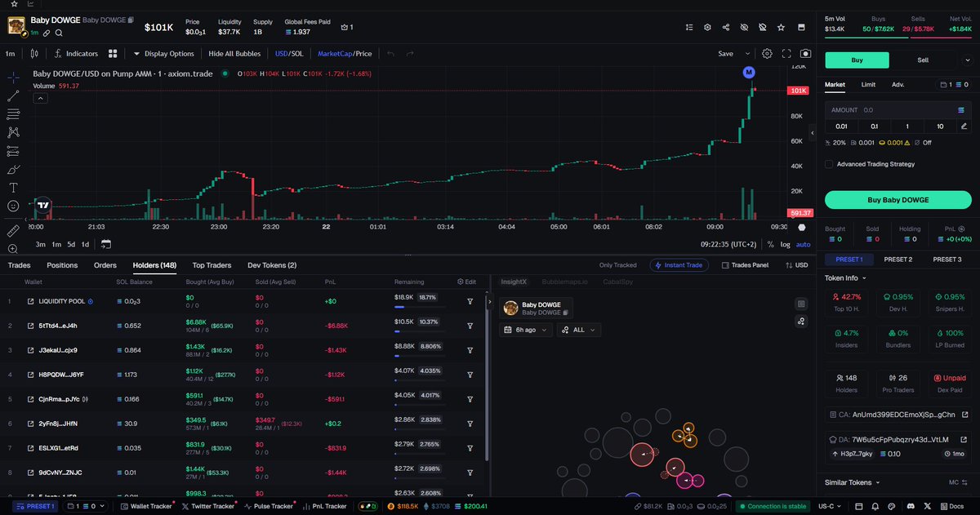Open the ALL filter dropdown
This screenshot has width=980, height=515.
pyautogui.click(x=578, y=330)
